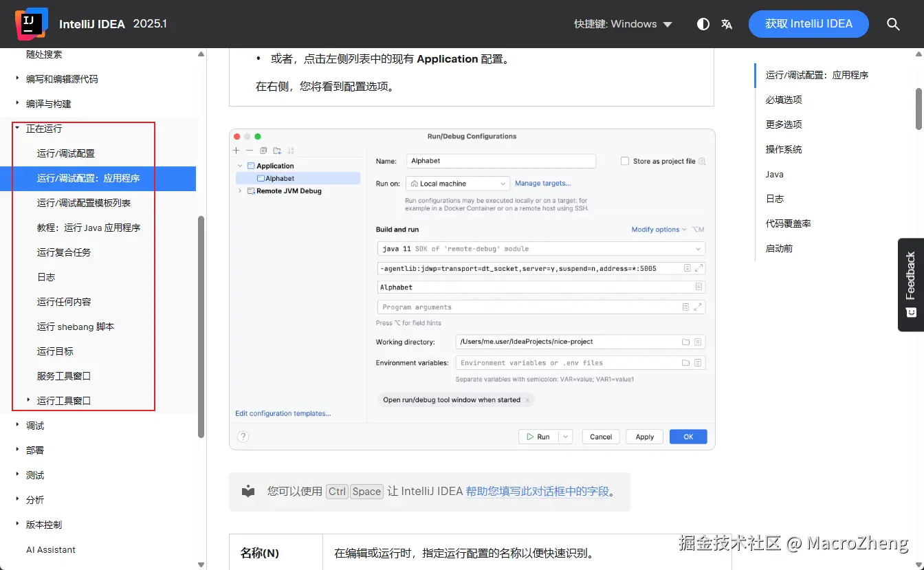Jump to 必填选项 in page outline
This screenshot has height=570, width=924.
tap(784, 100)
